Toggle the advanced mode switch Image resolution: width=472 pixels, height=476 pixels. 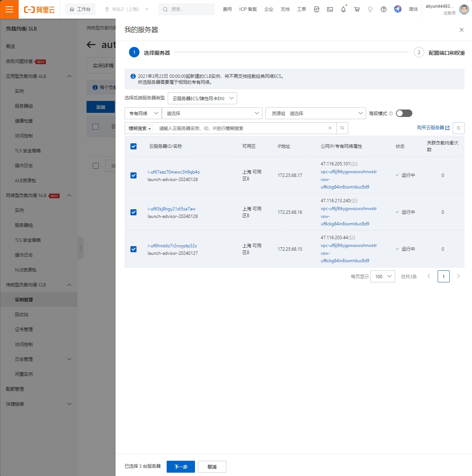pos(404,113)
